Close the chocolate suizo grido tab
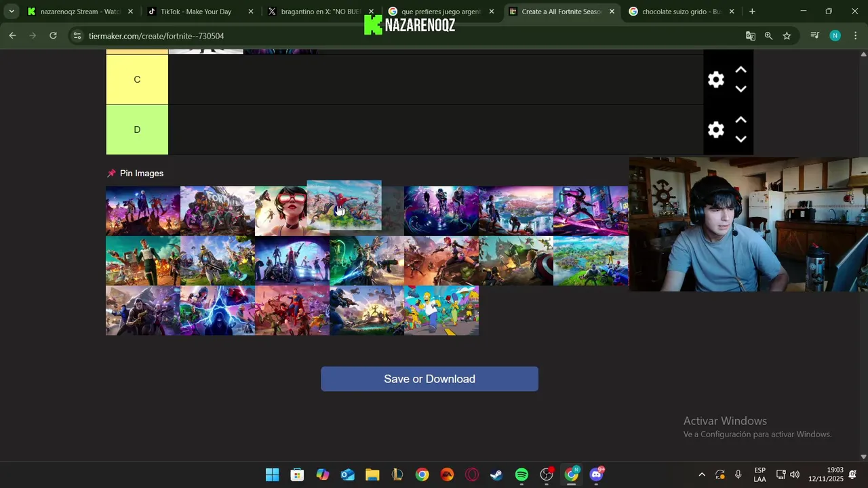The image size is (868, 488). click(x=732, y=12)
